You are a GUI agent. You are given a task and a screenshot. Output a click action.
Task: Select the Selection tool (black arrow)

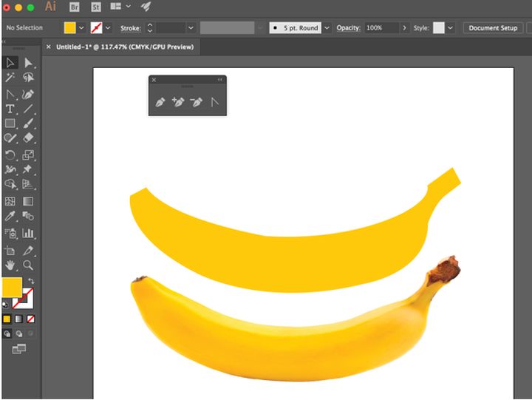[10, 63]
